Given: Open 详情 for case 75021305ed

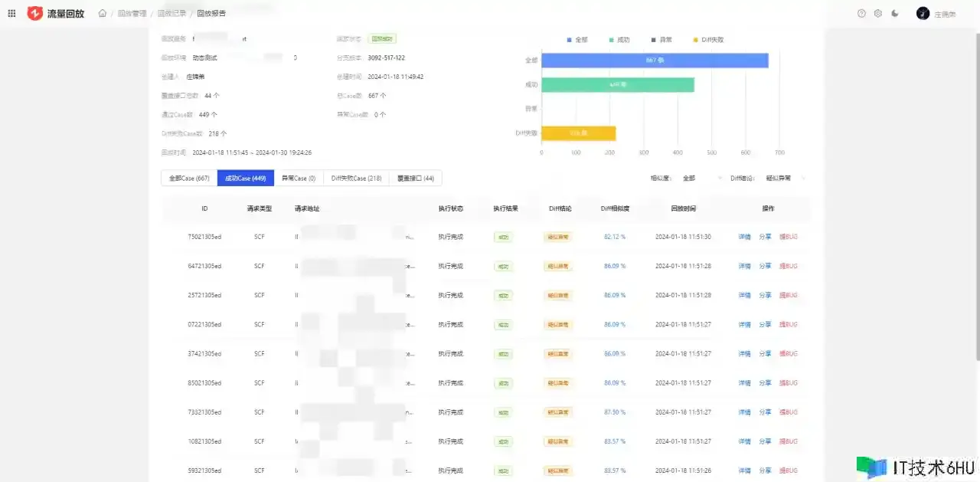Looking at the screenshot, I should coord(744,237).
